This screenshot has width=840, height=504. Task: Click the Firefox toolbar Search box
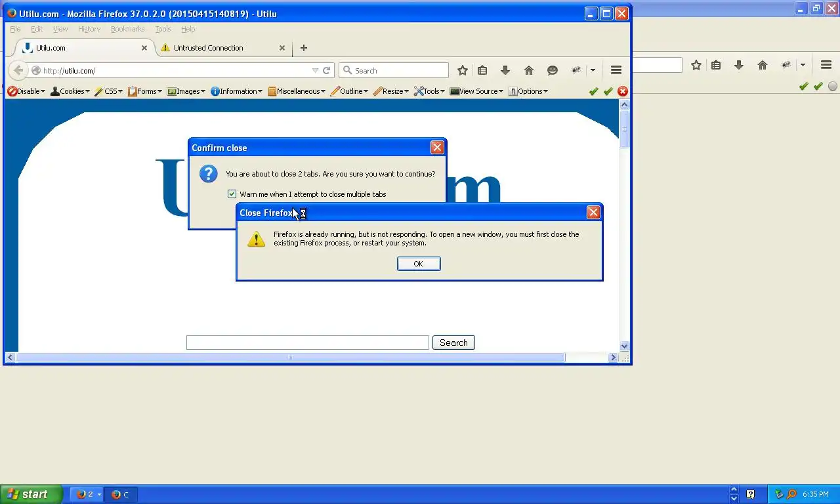coord(394,70)
